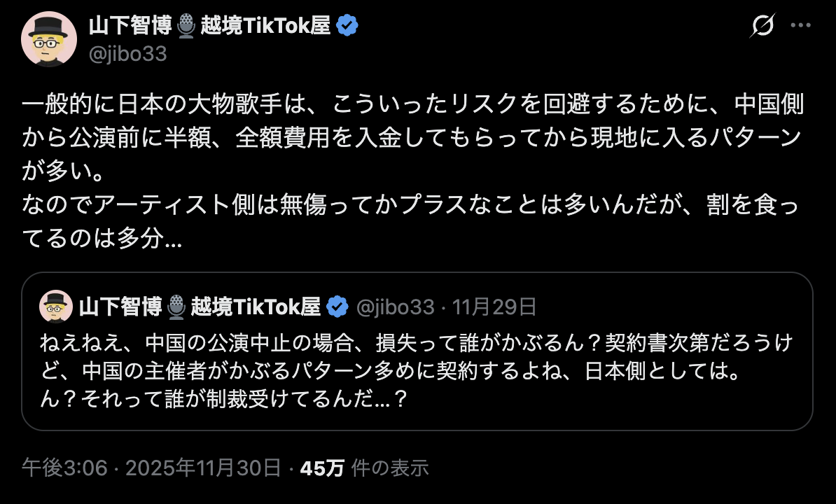The width and height of the screenshot is (836, 504).
Task: Open quoted post via its 11月29日 date
Action: [494, 307]
